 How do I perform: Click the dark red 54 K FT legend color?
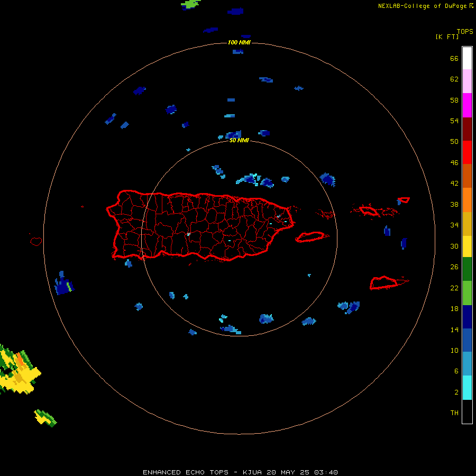(467, 129)
